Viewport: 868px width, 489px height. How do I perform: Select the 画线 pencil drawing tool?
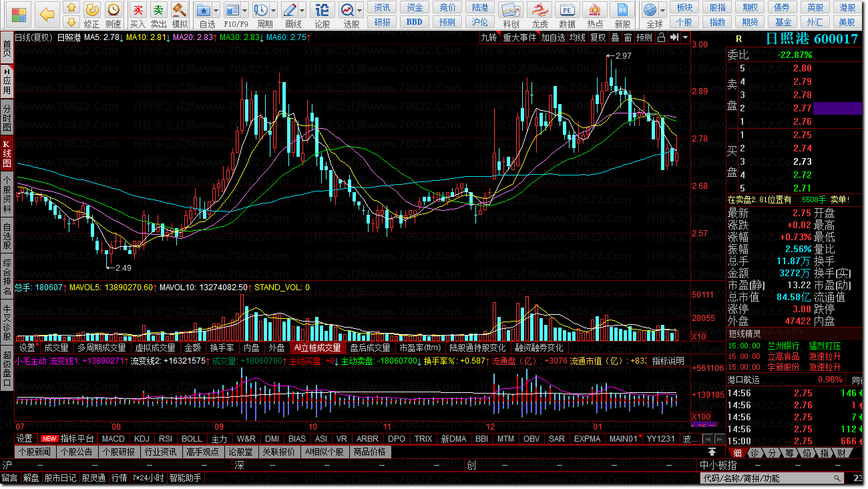tap(290, 10)
